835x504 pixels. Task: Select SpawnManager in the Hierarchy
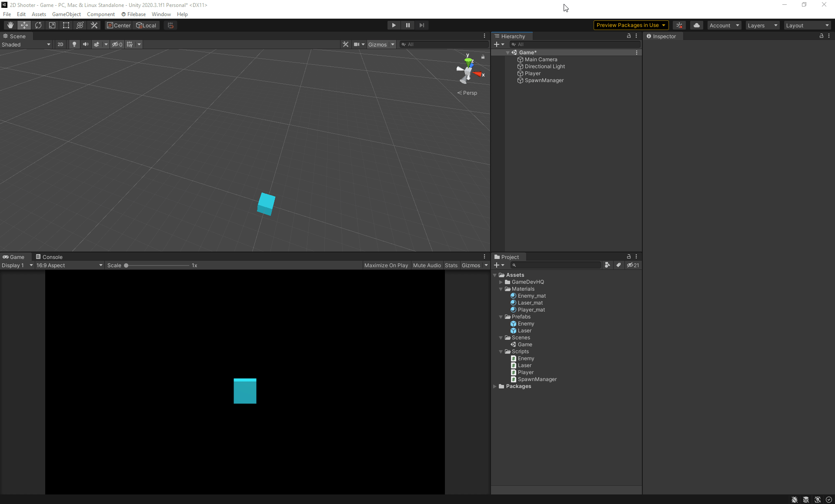point(544,80)
